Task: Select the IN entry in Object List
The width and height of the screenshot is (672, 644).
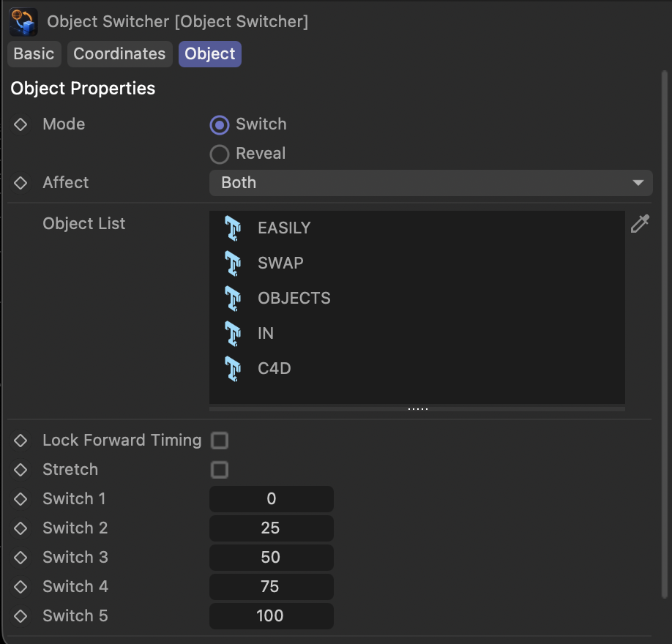Action: (417, 334)
